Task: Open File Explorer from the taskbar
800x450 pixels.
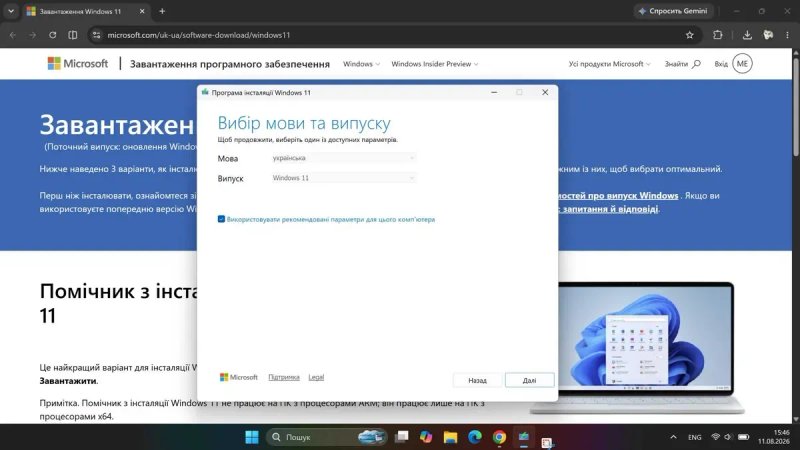Action: [450, 437]
